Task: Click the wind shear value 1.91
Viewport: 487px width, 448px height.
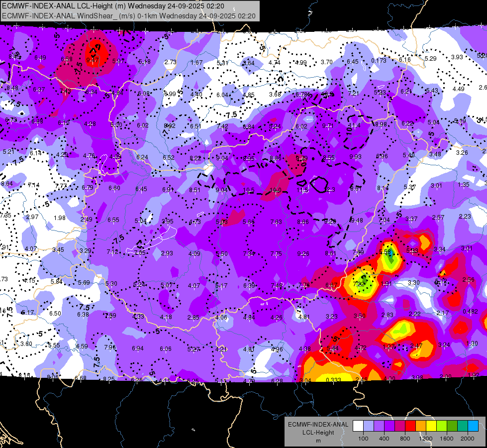Action: tap(387, 283)
